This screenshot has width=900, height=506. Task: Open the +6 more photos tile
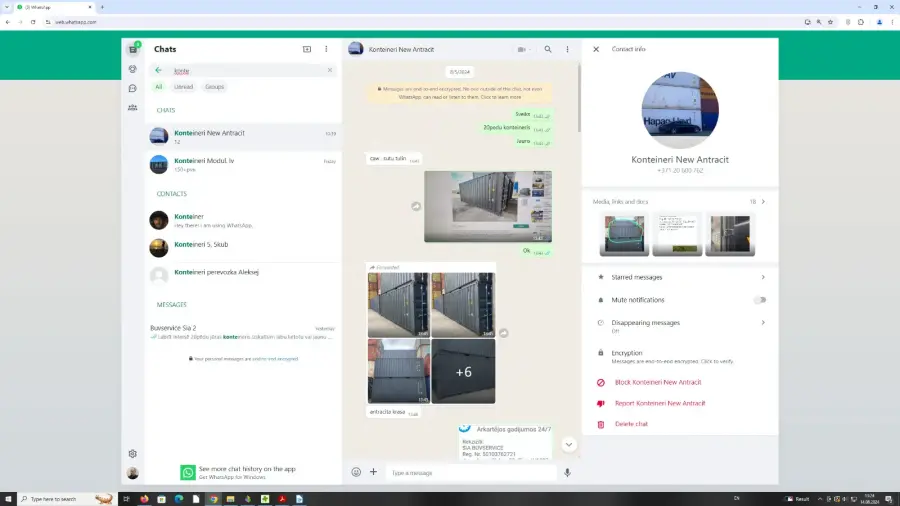click(x=463, y=371)
